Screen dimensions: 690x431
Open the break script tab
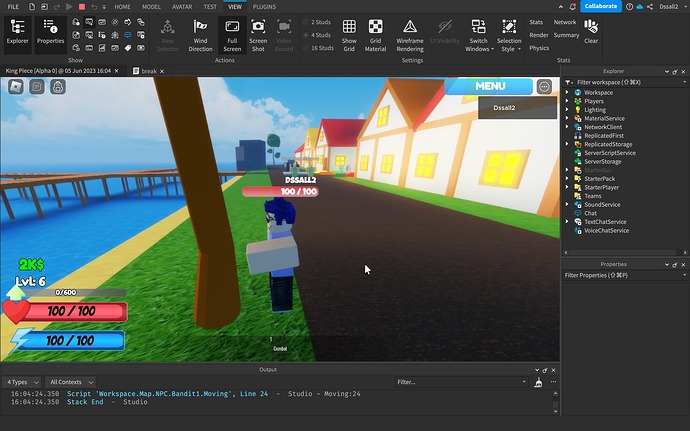[149, 71]
